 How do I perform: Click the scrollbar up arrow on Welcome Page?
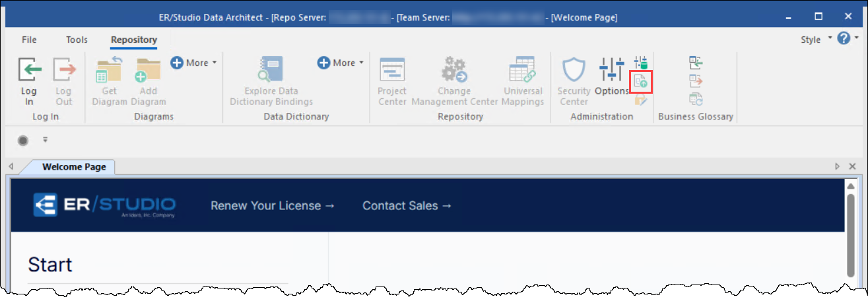(x=851, y=186)
